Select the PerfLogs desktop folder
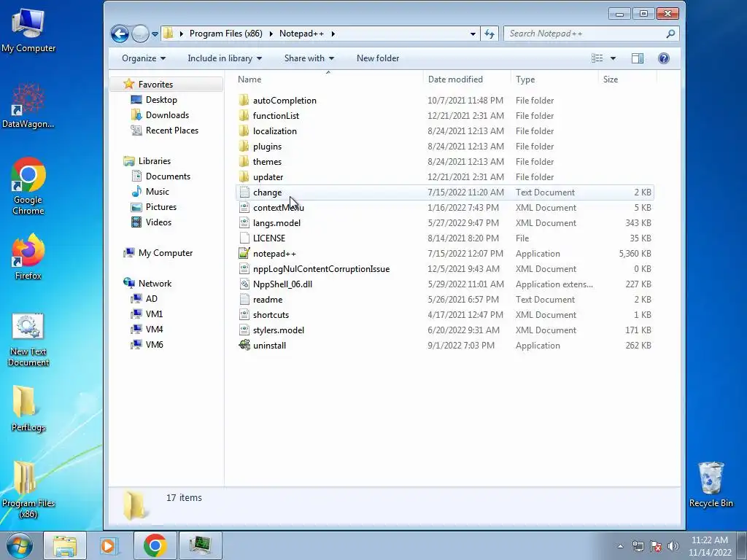747x560 pixels. tap(28, 408)
